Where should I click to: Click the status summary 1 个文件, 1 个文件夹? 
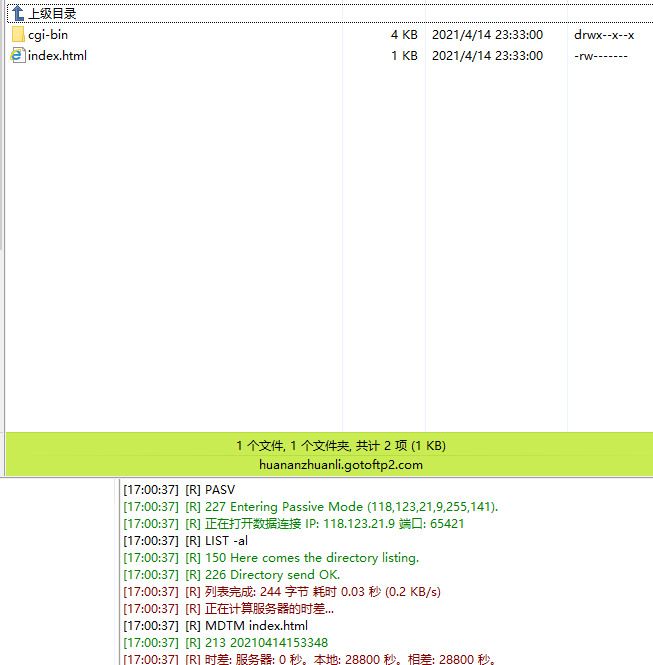(x=341, y=445)
